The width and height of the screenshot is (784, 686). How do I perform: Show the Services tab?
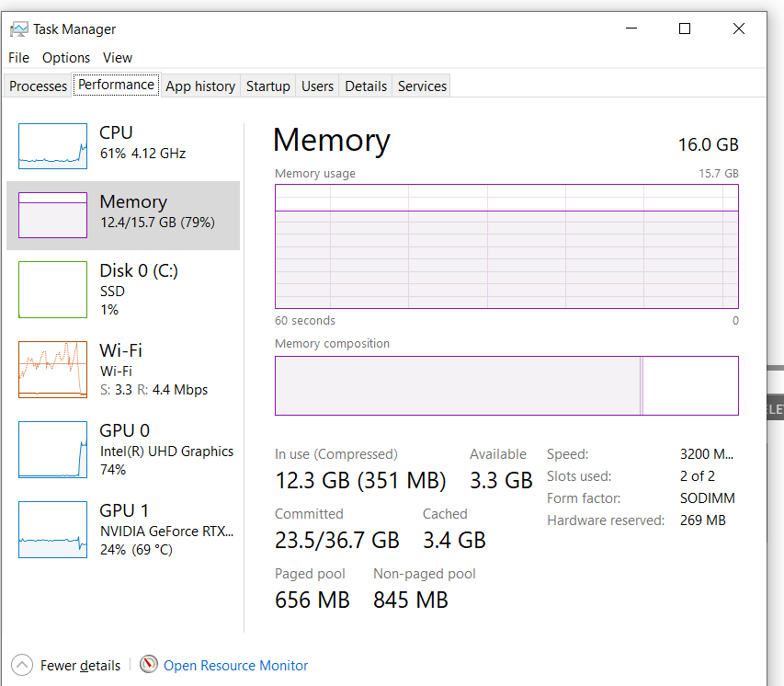(422, 86)
